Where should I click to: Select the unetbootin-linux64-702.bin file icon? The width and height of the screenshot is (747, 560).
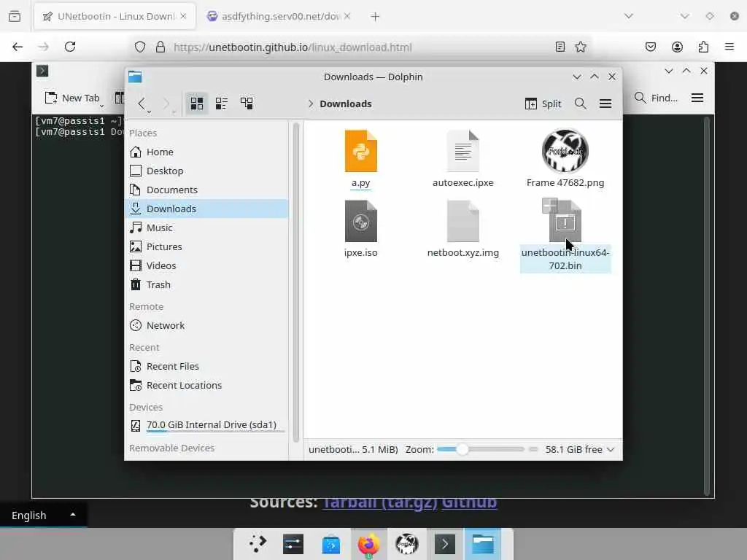(x=565, y=222)
